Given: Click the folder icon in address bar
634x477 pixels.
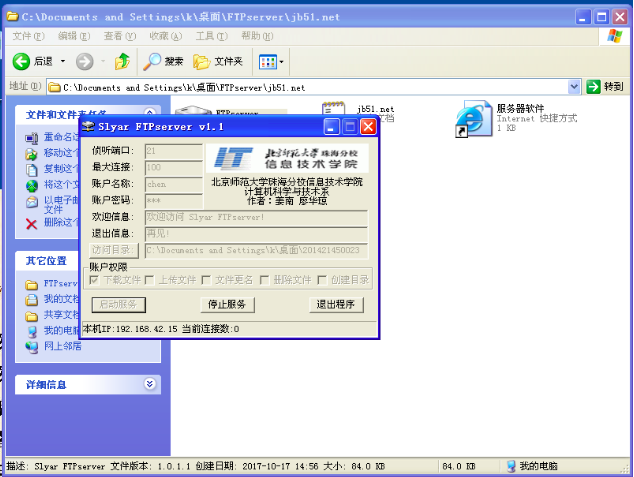Looking at the screenshot, I should click(x=55, y=87).
